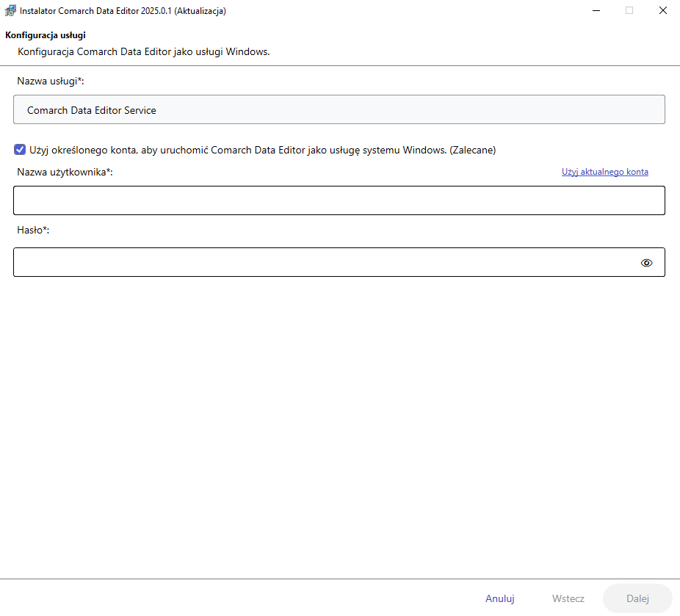Minimize the installer window

[x=596, y=10]
